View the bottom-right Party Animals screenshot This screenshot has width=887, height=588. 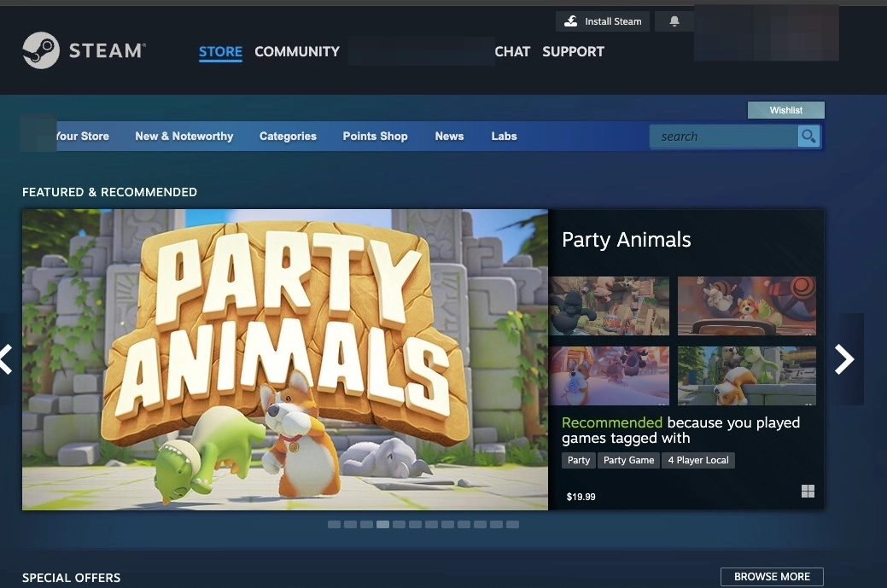[x=747, y=376]
